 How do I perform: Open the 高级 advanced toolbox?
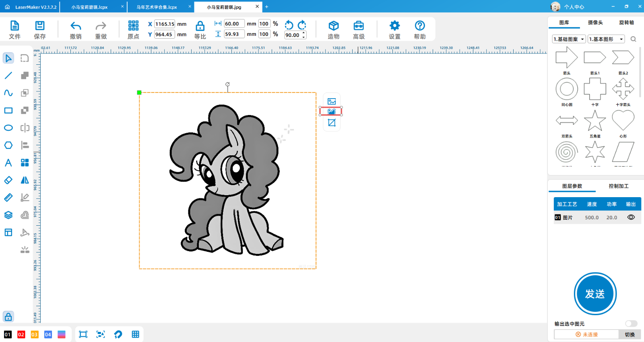(x=359, y=26)
